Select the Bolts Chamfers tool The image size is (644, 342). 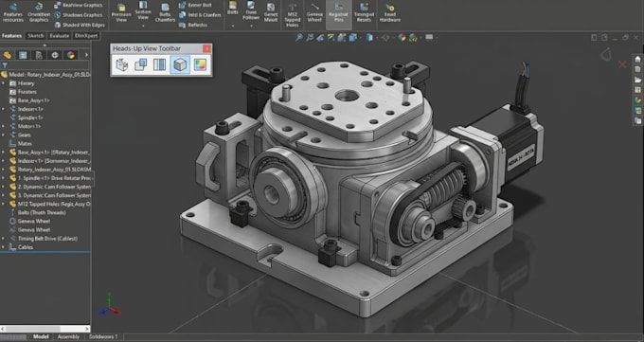[165, 13]
